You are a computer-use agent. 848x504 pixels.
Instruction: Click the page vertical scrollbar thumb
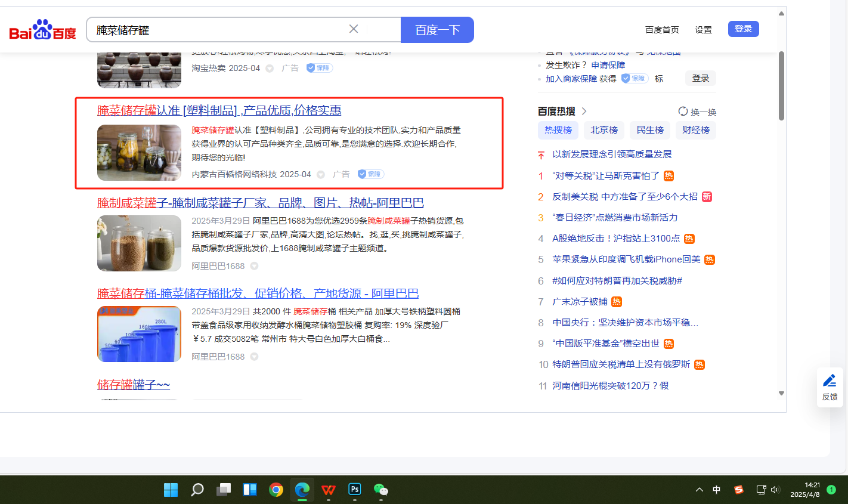click(781, 85)
